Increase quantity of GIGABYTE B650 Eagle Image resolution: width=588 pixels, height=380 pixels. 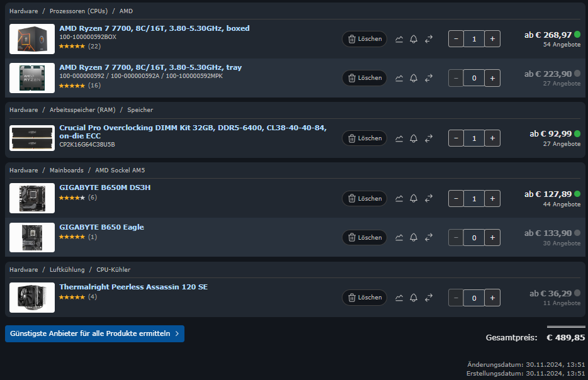492,238
